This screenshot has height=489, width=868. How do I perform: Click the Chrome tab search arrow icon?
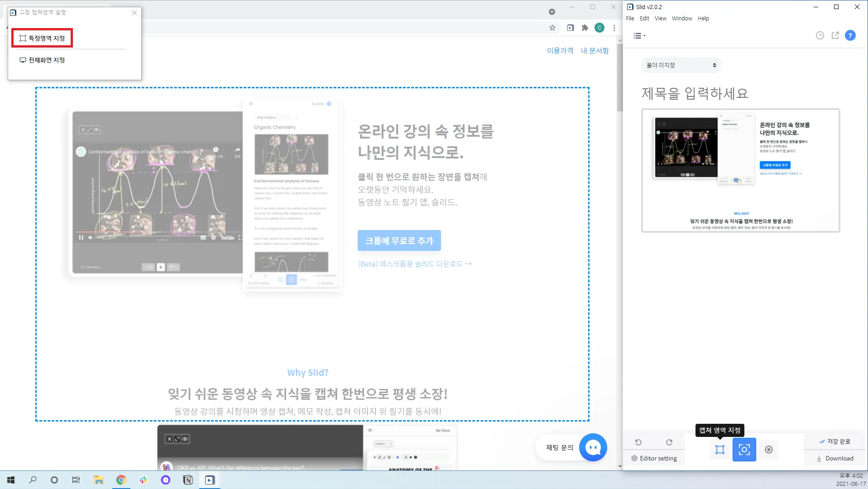click(x=552, y=12)
